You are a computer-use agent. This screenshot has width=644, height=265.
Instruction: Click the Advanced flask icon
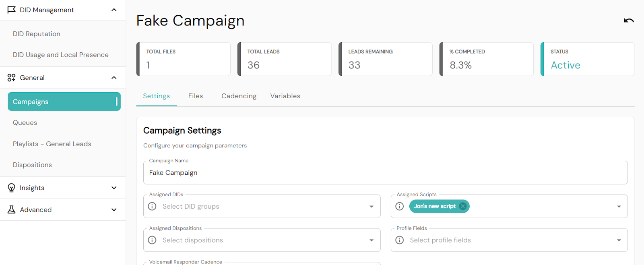click(x=11, y=209)
